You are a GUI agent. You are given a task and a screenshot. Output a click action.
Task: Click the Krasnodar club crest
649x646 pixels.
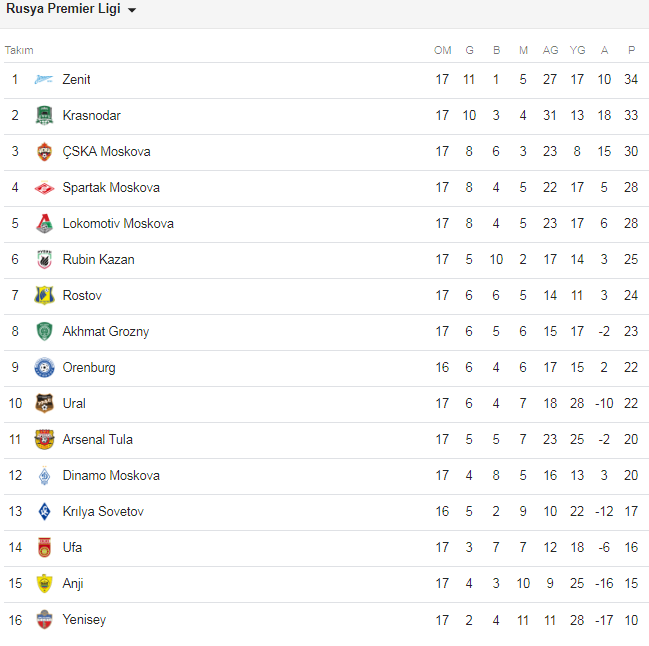click(x=44, y=116)
